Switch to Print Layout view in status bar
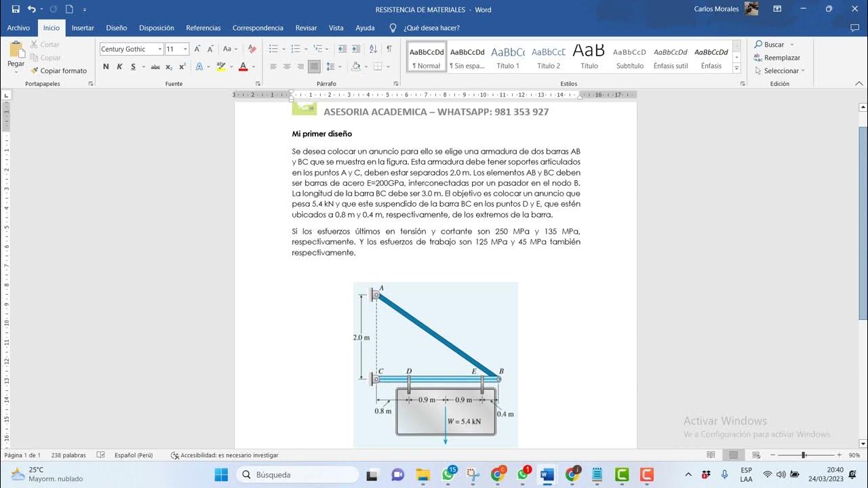The width and height of the screenshot is (868, 488). 733,455
